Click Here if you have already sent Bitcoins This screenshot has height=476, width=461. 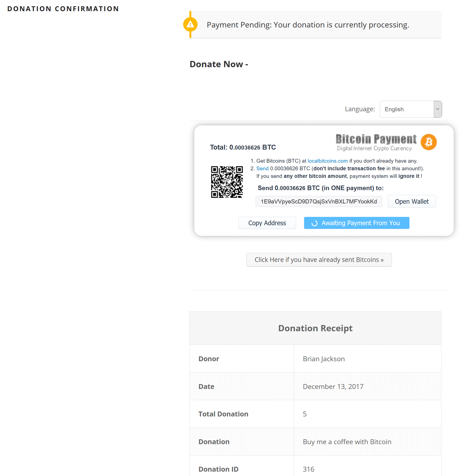[319, 260]
